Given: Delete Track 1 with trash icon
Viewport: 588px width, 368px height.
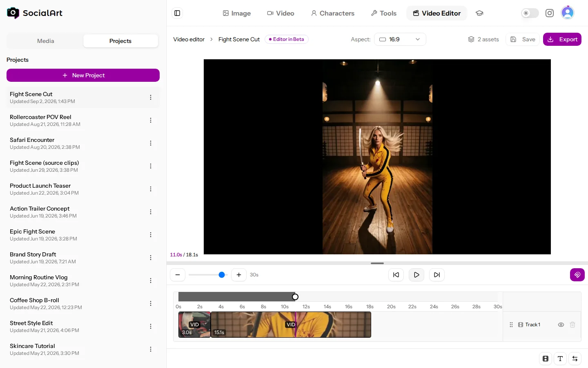Looking at the screenshot, I should pyautogui.click(x=572, y=325).
